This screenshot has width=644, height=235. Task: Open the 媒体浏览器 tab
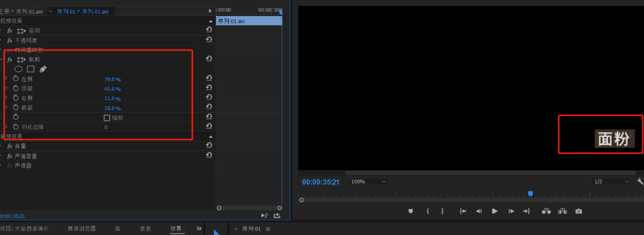tap(82, 229)
